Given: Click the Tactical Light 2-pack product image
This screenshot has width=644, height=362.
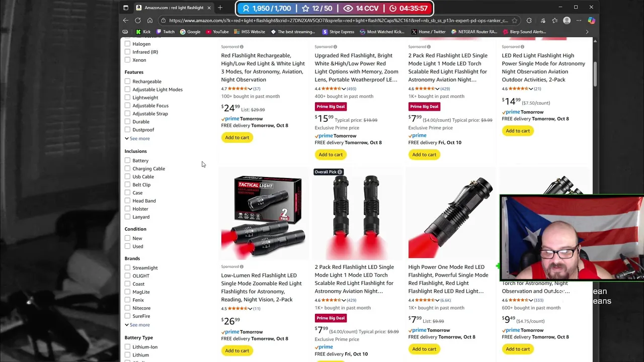Looking at the screenshot, I should point(263,217).
